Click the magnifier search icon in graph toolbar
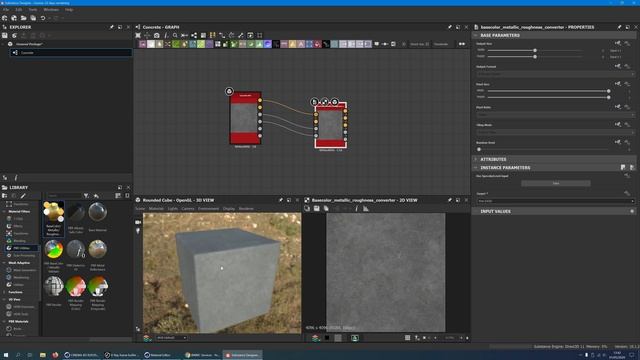Viewport: 640px width, 360px height. [x=175, y=36]
